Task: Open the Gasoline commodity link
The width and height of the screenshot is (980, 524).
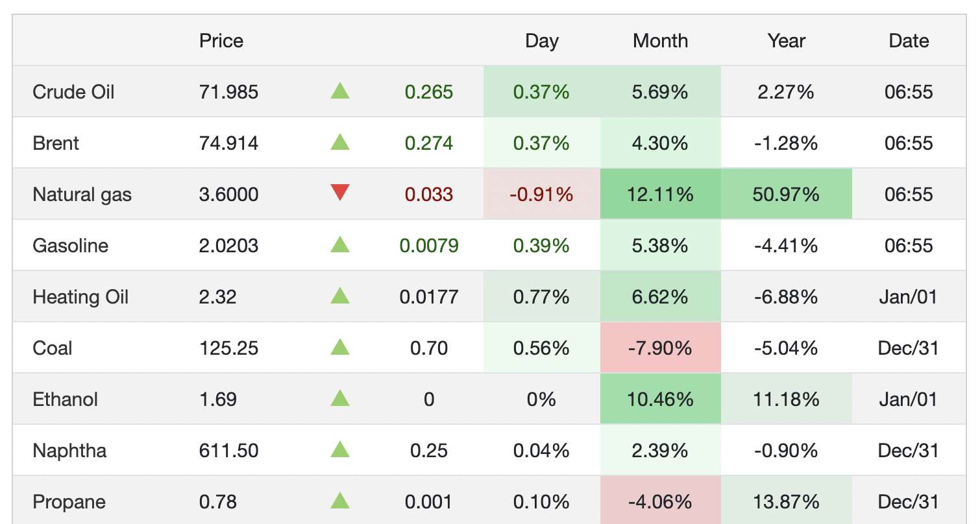Action: pos(70,246)
